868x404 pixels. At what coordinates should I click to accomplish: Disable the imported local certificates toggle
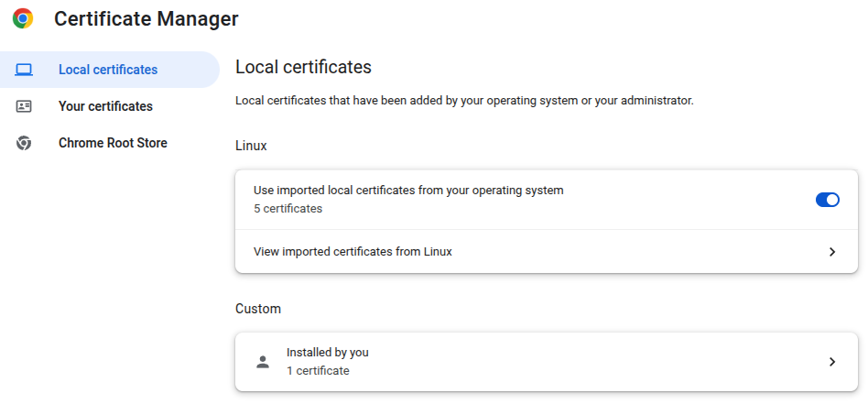click(x=827, y=200)
